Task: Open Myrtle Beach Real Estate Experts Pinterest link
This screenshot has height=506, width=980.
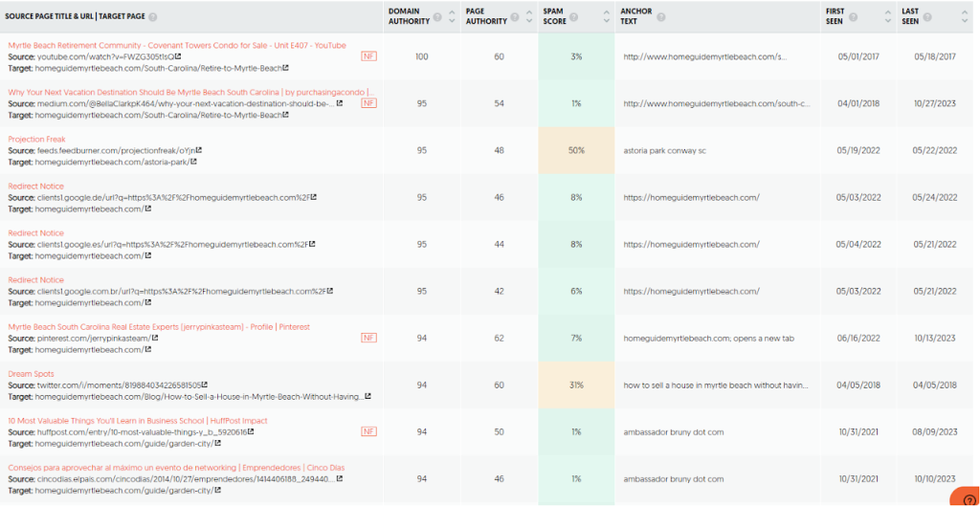Action: pyautogui.click(x=159, y=327)
